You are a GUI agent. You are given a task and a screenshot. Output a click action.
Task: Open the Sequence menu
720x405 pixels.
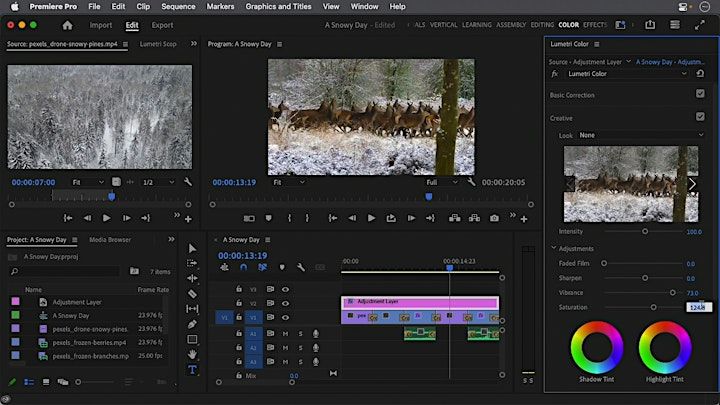(178, 6)
